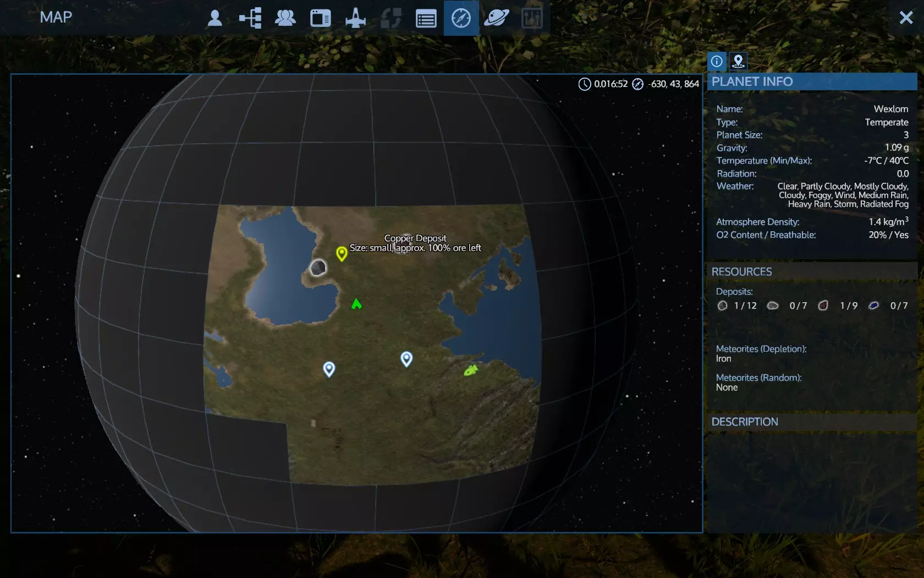Image resolution: width=924 pixels, height=578 pixels.
Task: Open the Factions group icon
Action: click(x=285, y=18)
